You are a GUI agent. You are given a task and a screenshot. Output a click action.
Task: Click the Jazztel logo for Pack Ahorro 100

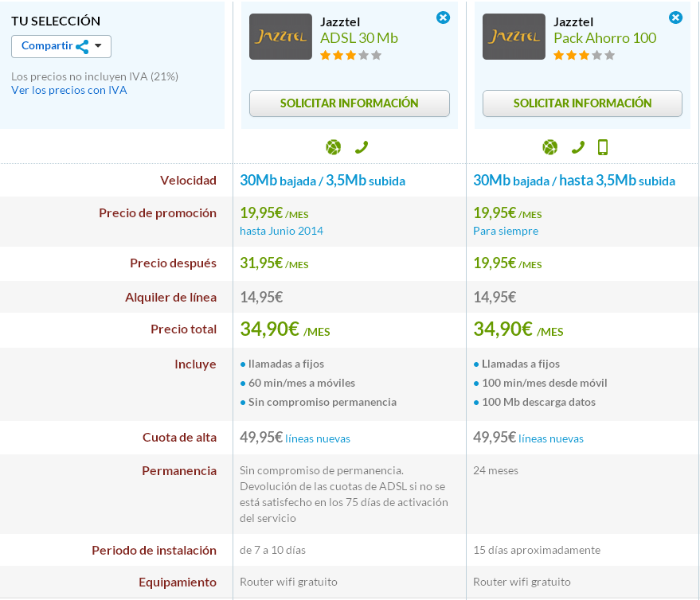514,37
